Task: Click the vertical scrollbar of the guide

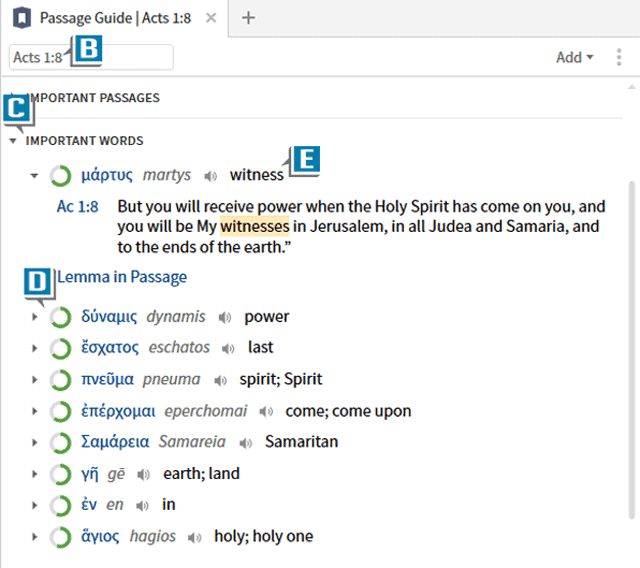Action: 631,350
